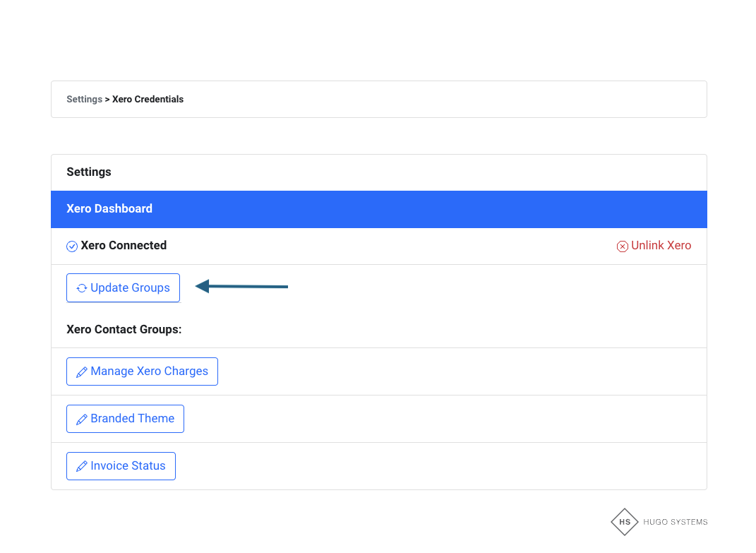The height and width of the screenshot is (553, 756).
Task: Click the pencil icon in Branded Theme
Action: (x=82, y=420)
